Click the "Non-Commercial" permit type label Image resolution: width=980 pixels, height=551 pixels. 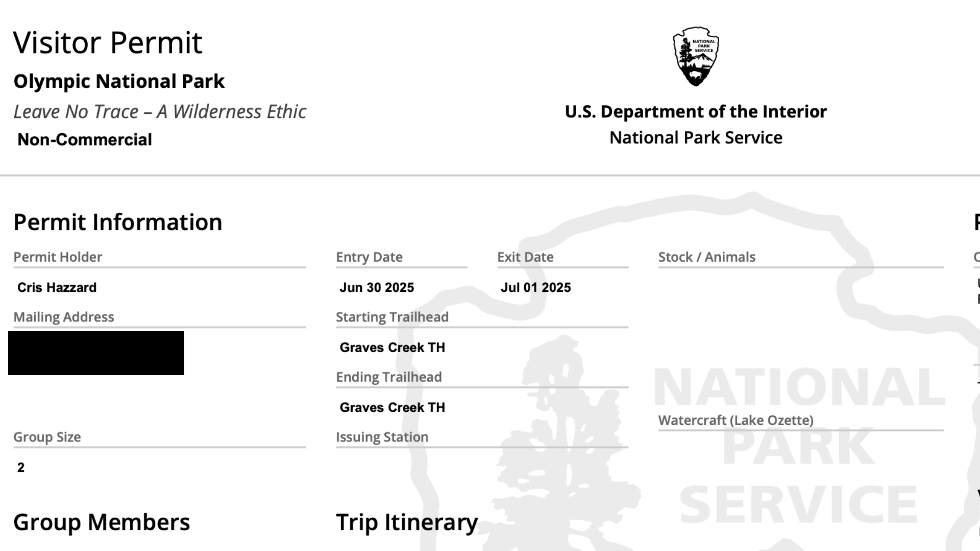(x=85, y=140)
